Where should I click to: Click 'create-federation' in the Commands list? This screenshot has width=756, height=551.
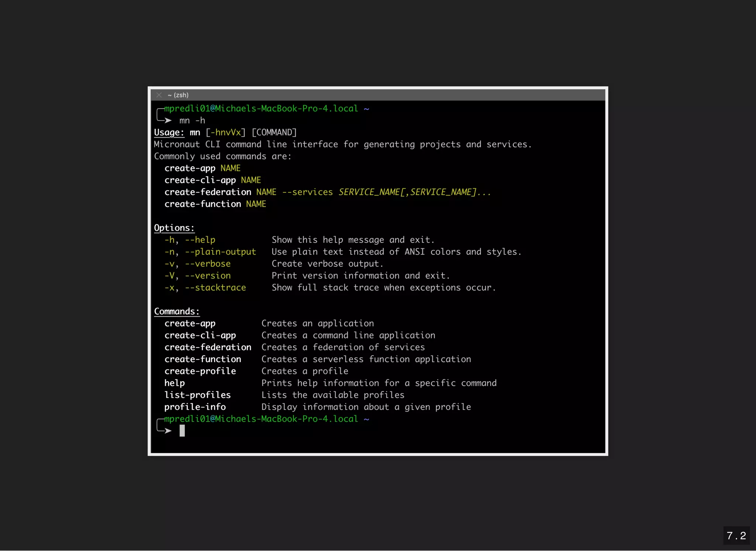(208, 347)
